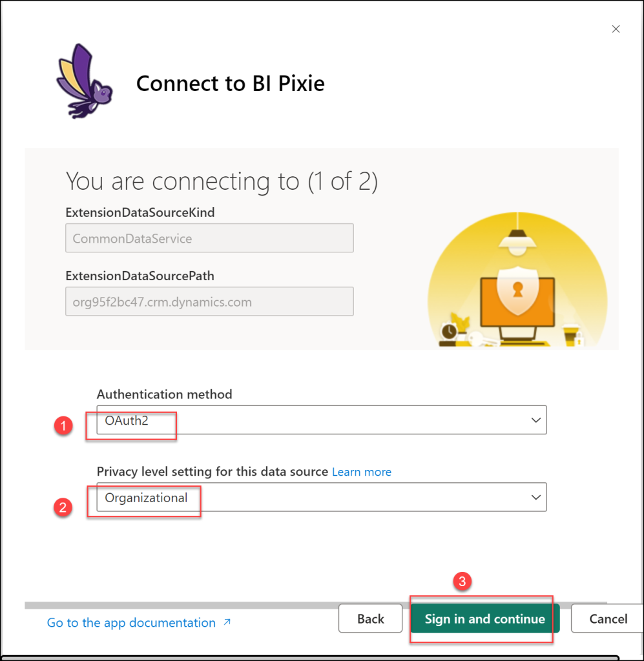The image size is (644, 661).
Task: Open the Learn more privacy link
Action: coord(361,472)
